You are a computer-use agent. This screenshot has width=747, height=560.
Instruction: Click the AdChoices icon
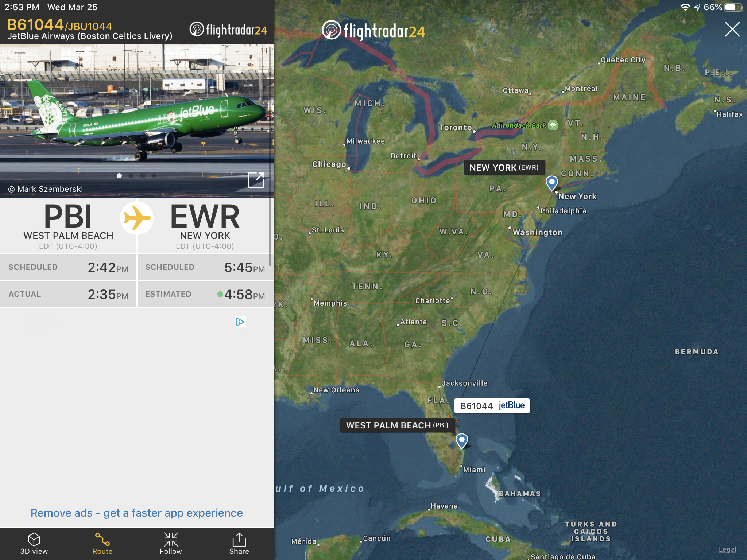click(240, 322)
